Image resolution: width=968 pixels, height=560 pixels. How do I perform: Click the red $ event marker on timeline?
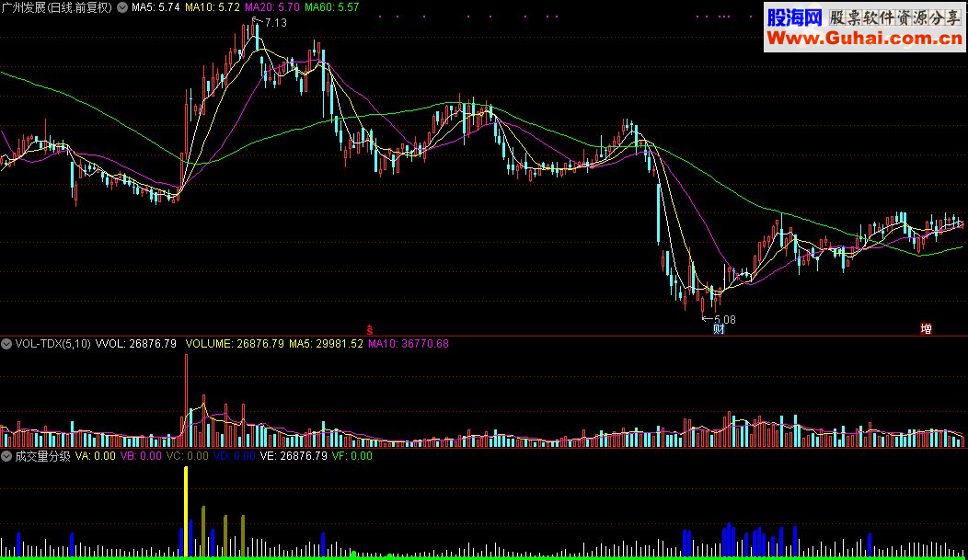[x=369, y=330]
